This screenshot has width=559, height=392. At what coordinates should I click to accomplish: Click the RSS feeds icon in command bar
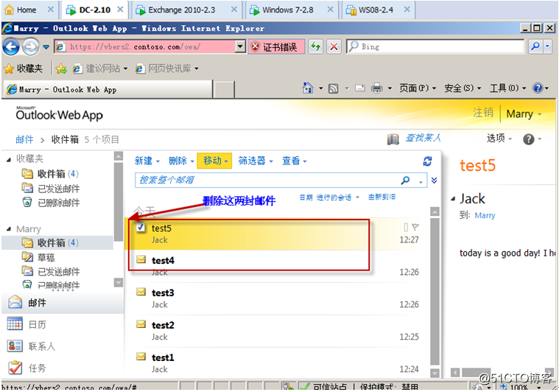click(x=334, y=88)
